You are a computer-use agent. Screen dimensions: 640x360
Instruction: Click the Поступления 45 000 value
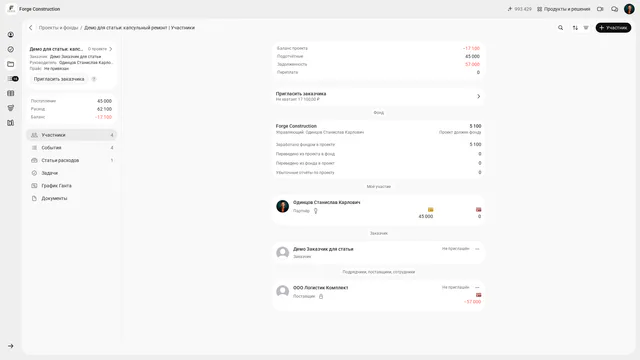coord(104,101)
